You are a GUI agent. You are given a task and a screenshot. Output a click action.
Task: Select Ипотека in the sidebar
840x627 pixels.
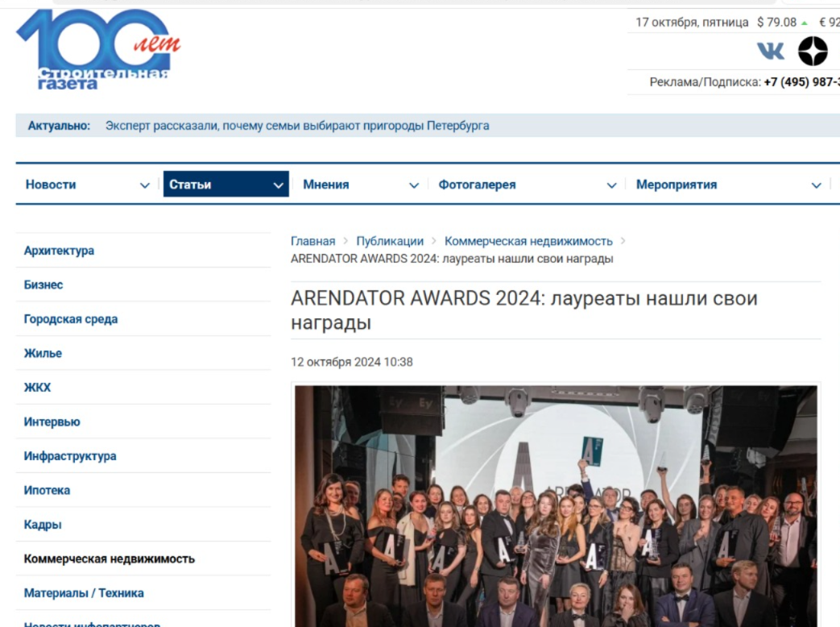pyautogui.click(x=47, y=490)
